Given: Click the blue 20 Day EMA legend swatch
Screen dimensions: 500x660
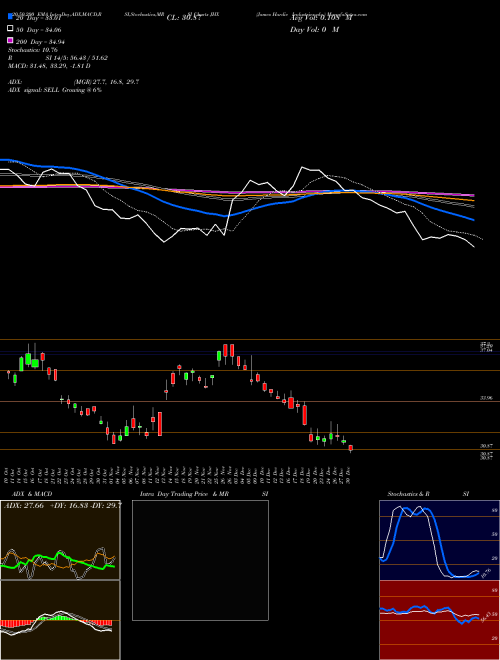Looking at the screenshot, I should [x=10, y=17].
